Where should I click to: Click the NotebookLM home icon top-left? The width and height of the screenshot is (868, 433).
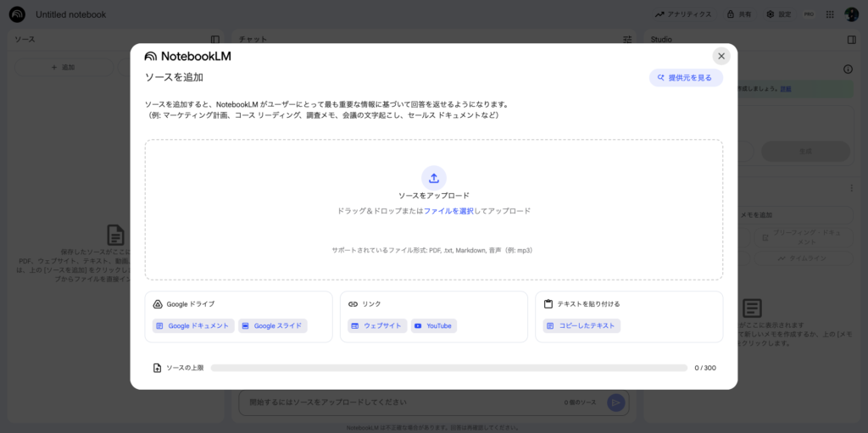(x=17, y=14)
